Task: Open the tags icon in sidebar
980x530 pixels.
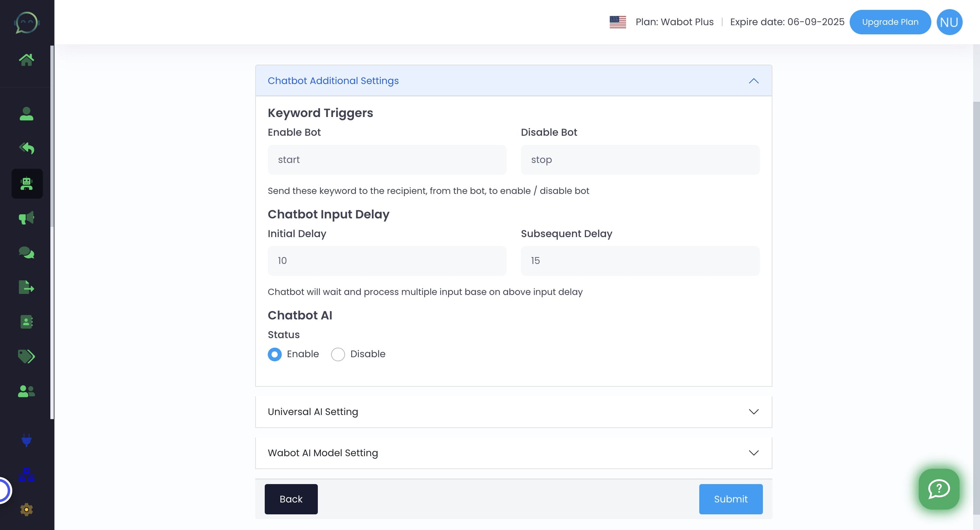Action: (27, 357)
